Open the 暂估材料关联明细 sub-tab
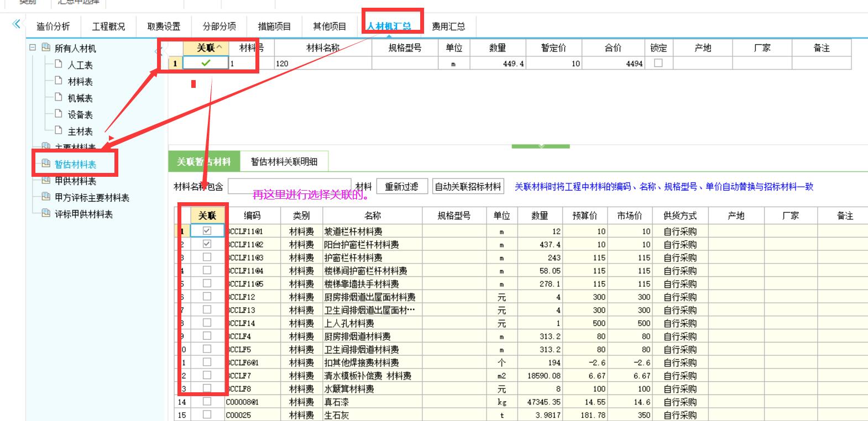This screenshot has width=868, height=421. pos(284,161)
